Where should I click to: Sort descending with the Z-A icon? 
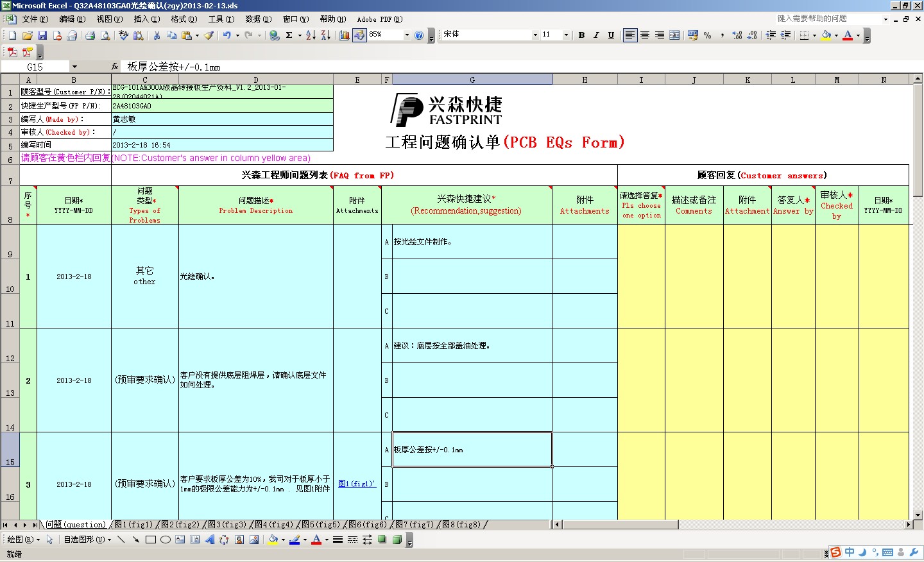coord(325,35)
